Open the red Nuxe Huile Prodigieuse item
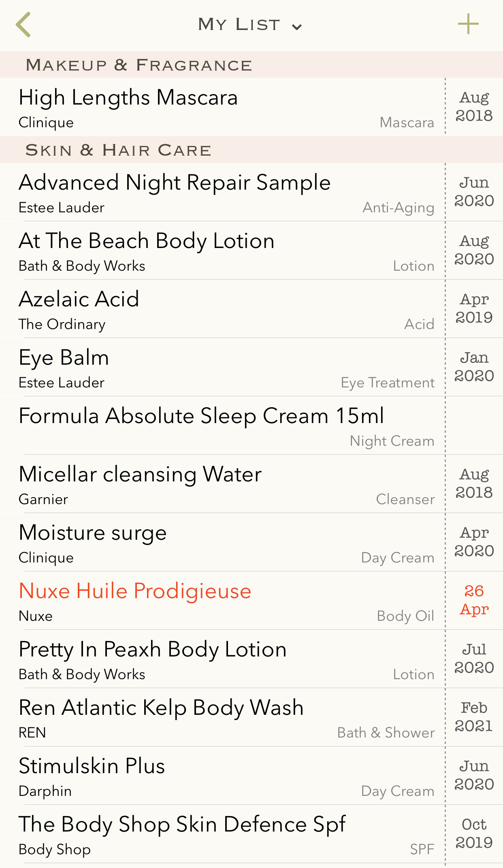 (135, 592)
